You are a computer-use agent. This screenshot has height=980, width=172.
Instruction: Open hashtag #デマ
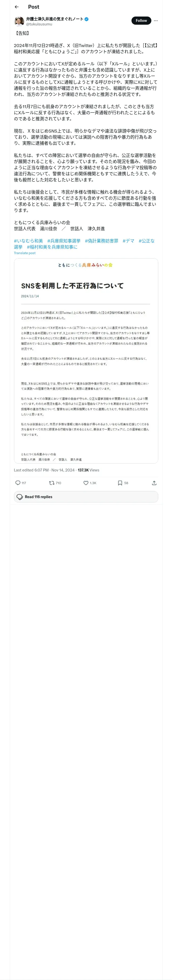coord(128,241)
